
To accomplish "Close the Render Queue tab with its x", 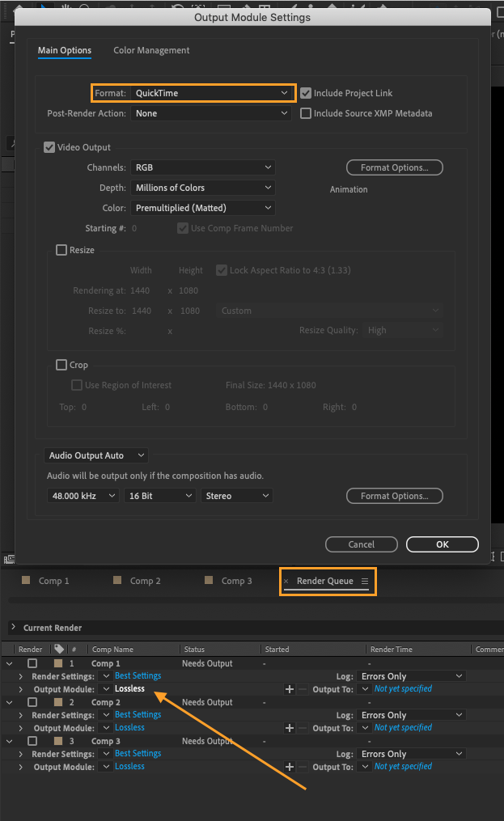I will pyautogui.click(x=286, y=582).
